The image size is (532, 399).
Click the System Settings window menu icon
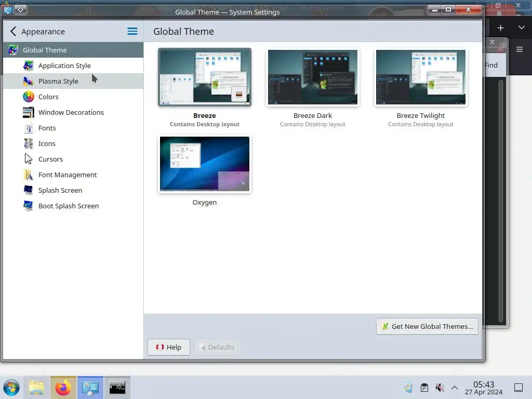tap(8, 10)
